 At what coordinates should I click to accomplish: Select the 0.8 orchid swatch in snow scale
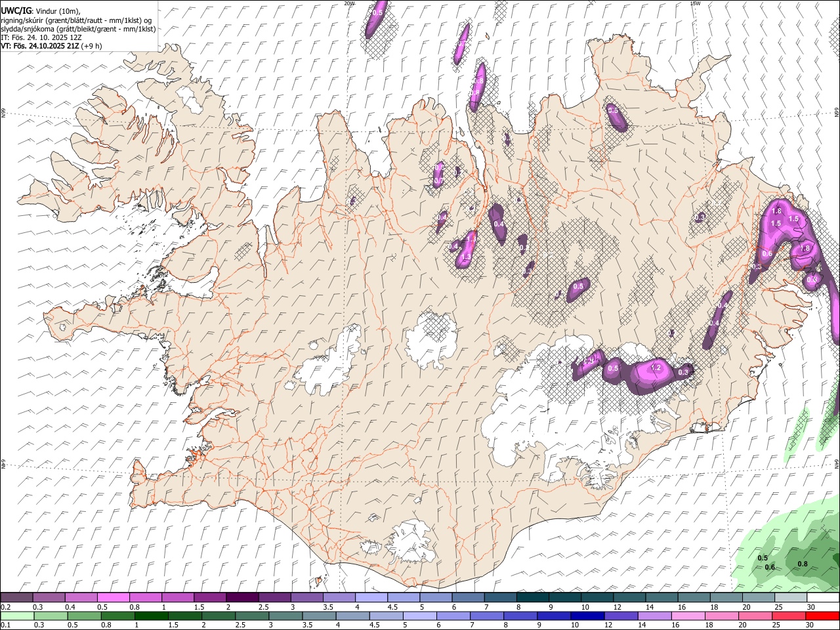[146, 598]
